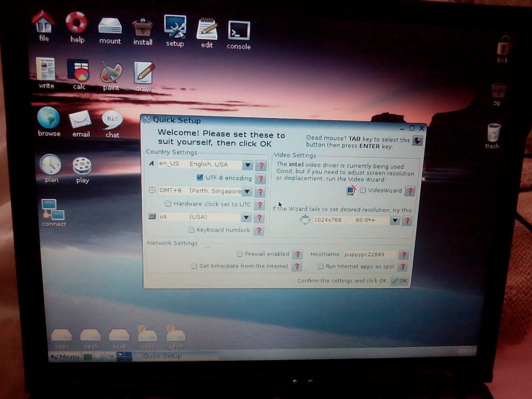Click help icon beside VideoWizard
This screenshot has width=532, height=399.
410,191
